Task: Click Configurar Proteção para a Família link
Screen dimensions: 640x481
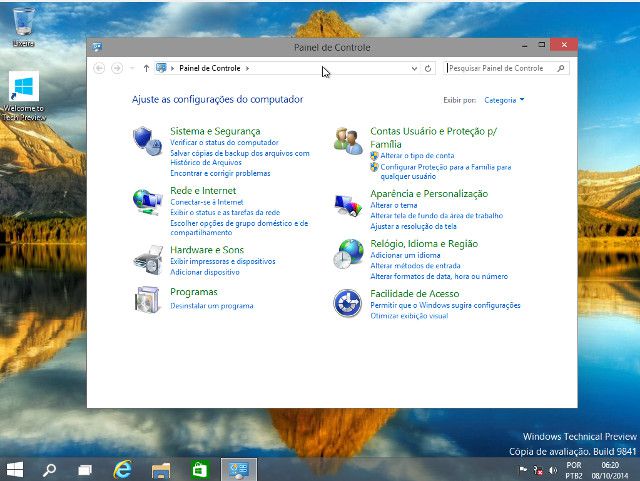Action: [x=445, y=171]
